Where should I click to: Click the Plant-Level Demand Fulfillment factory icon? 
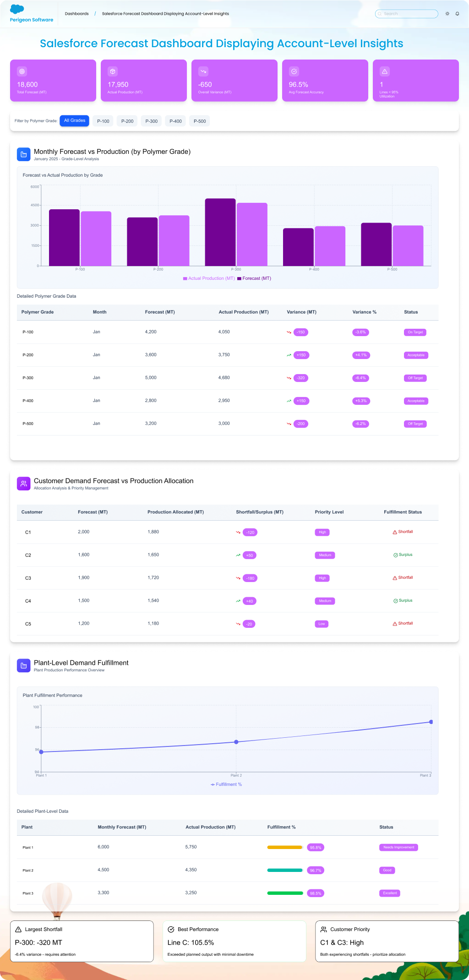tap(24, 665)
